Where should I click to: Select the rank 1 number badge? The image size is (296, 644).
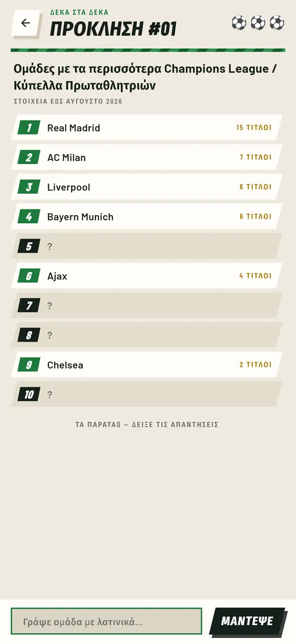pos(29,128)
